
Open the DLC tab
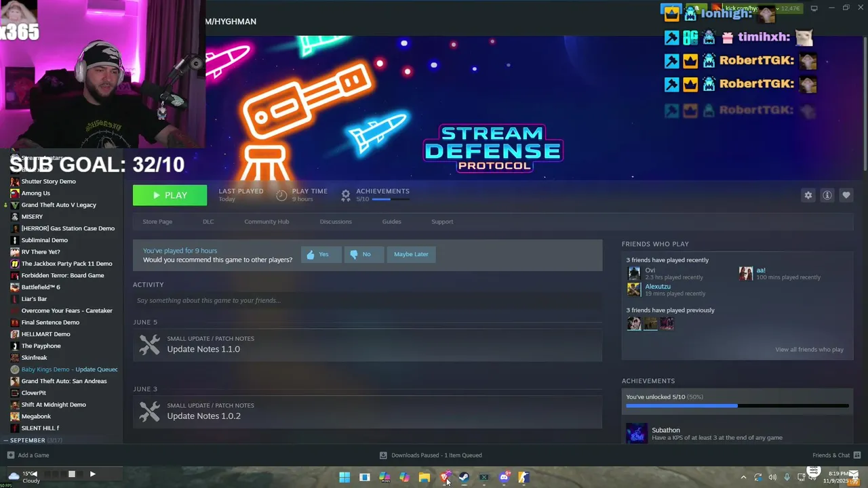pyautogui.click(x=208, y=222)
